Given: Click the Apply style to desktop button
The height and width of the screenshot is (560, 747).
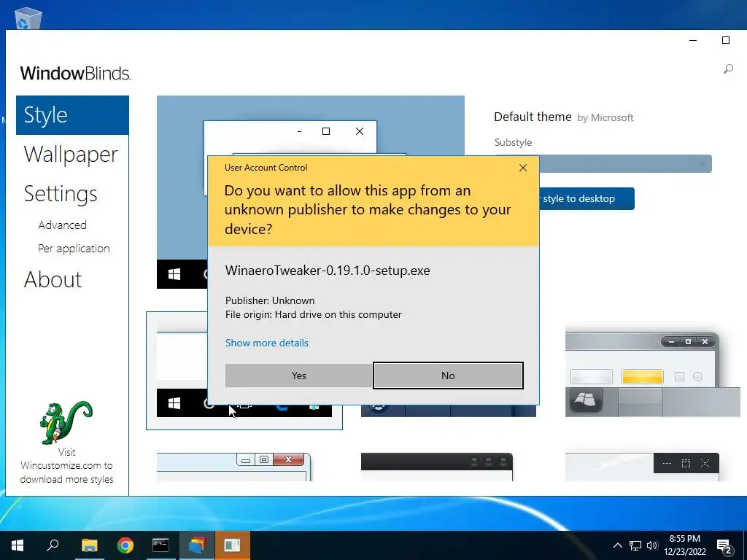Looking at the screenshot, I should point(587,198).
